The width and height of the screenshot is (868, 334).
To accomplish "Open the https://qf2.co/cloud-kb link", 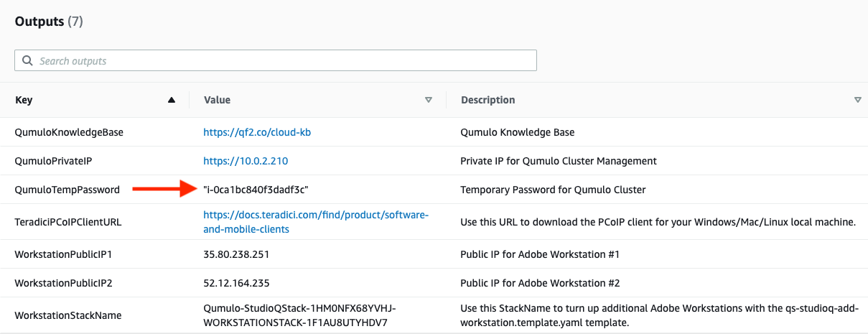I will pyautogui.click(x=256, y=133).
